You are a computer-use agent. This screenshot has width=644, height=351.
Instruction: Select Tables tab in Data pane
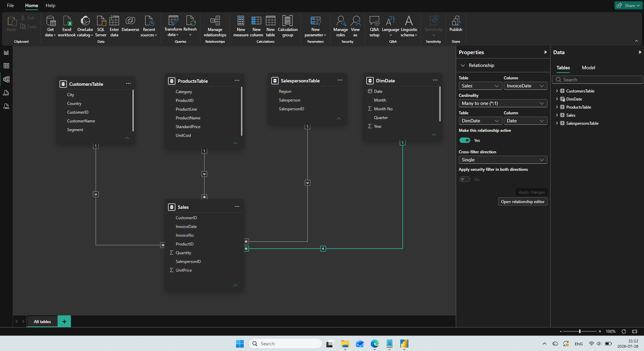pyautogui.click(x=563, y=68)
